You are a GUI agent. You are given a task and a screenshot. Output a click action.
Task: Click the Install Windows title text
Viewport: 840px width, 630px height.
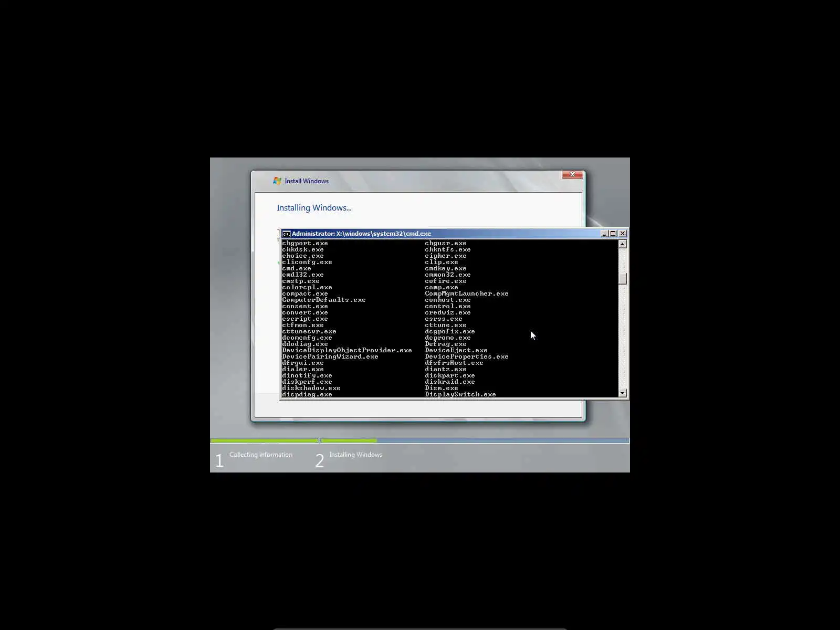pos(307,181)
